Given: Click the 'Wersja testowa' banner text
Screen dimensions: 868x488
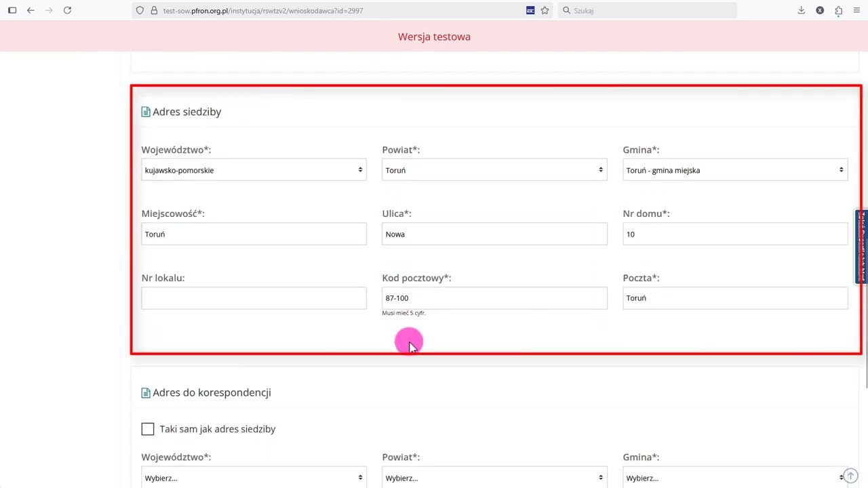Looking at the screenshot, I should (x=434, y=37).
